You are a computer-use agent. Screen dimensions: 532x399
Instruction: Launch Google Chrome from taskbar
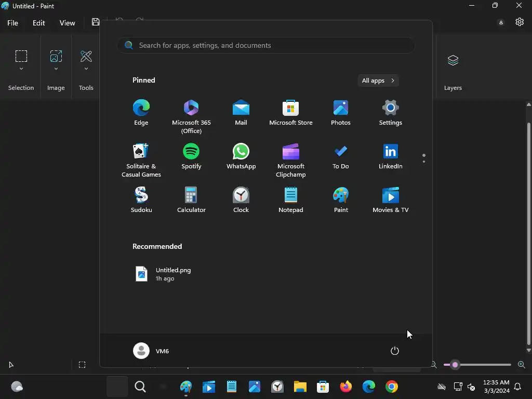click(x=392, y=387)
